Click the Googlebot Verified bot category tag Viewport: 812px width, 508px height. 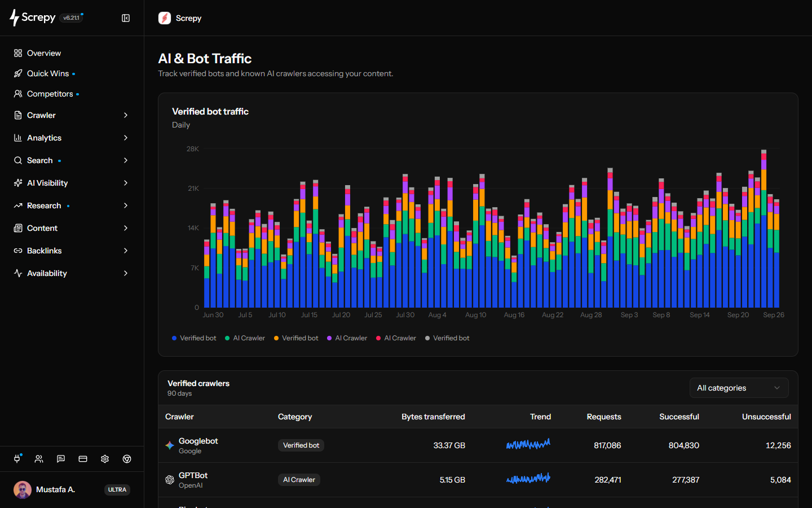301,445
